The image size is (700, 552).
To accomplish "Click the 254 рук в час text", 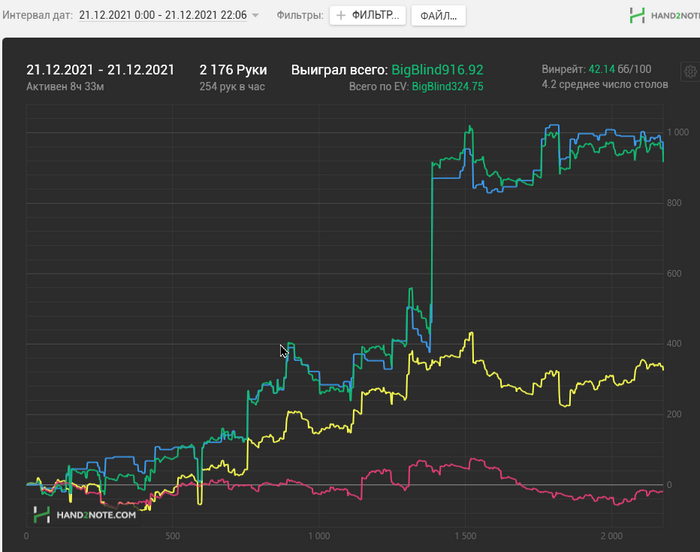I will point(232,87).
